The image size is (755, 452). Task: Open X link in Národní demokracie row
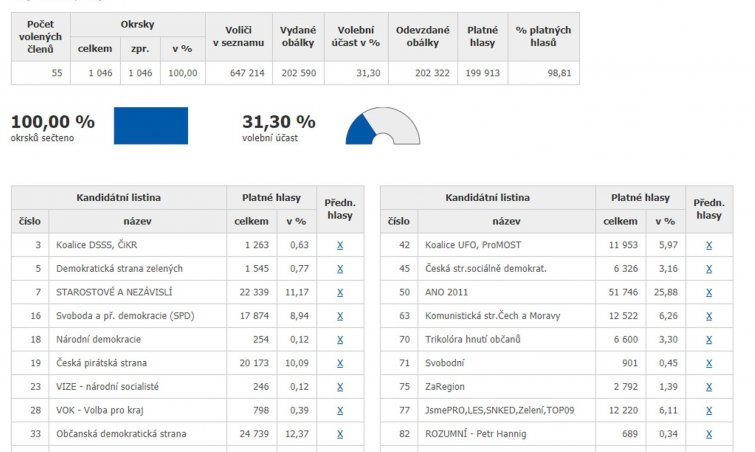click(340, 340)
